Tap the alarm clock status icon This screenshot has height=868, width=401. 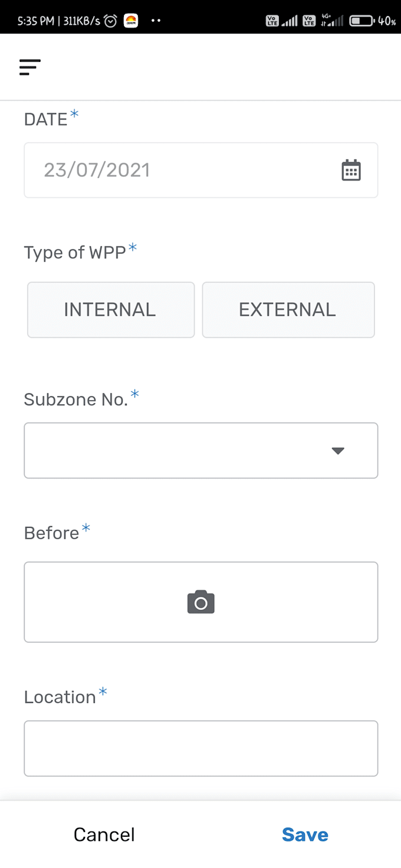click(x=110, y=21)
